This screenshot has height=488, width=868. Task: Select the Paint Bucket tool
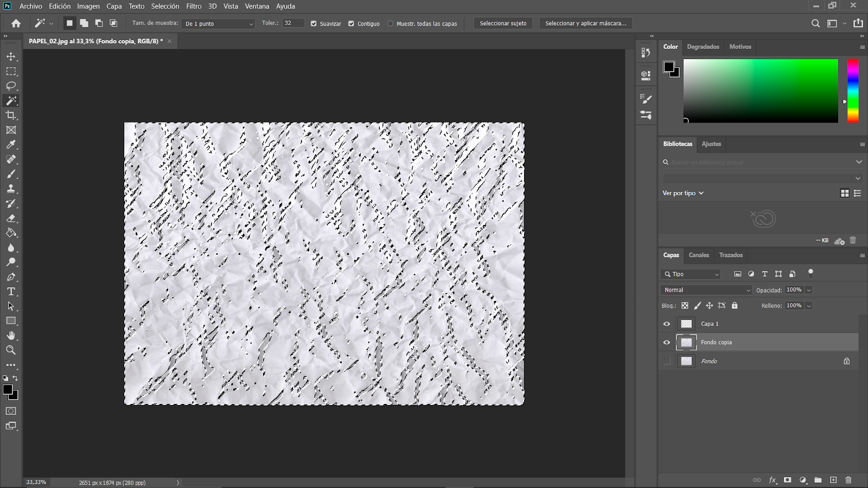pyautogui.click(x=11, y=233)
